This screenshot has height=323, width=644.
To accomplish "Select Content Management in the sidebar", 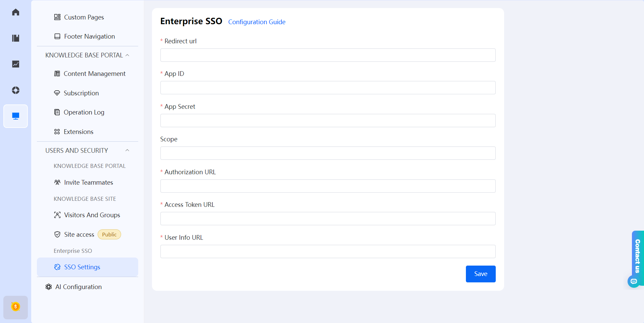I will tap(95, 74).
